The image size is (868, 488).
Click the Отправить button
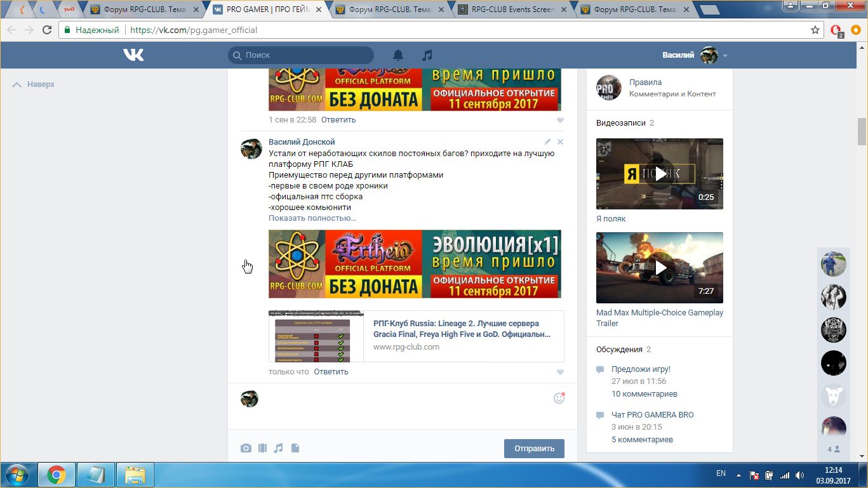coord(534,448)
